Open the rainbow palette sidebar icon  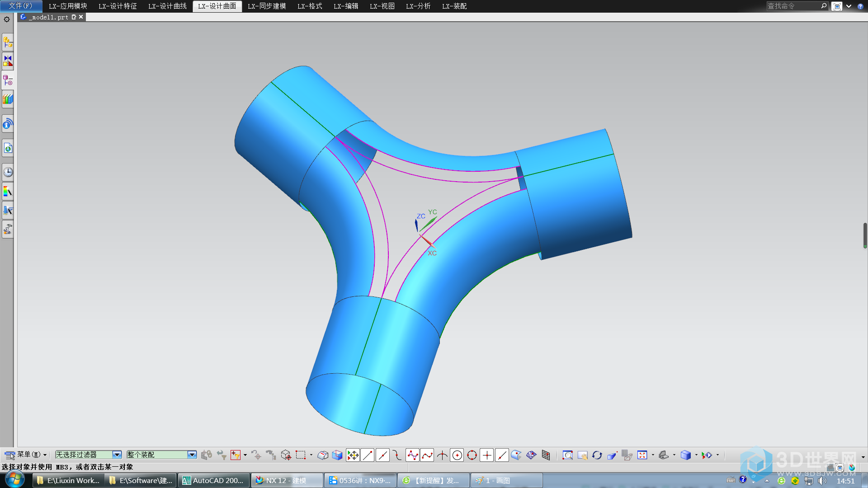(x=8, y=192)
